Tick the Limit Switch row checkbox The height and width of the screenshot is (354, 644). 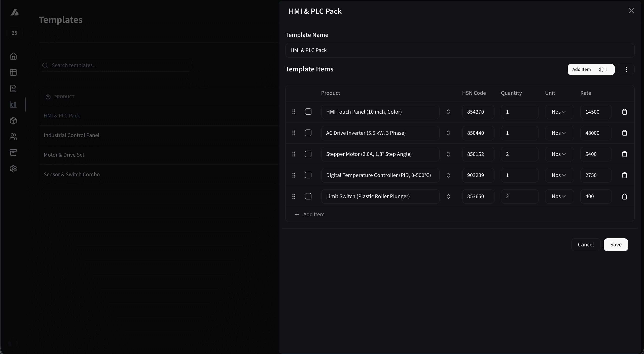click(308, 196)
